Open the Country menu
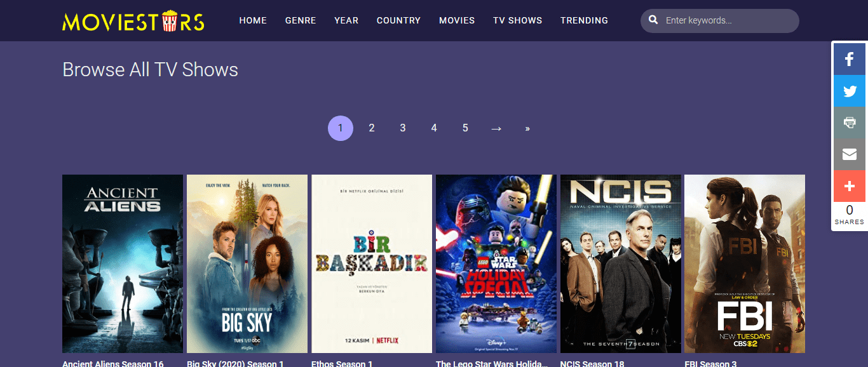Image resolution: width=868 pixels, height=367 pixels. pyautogui.click(x=398, y=20)
